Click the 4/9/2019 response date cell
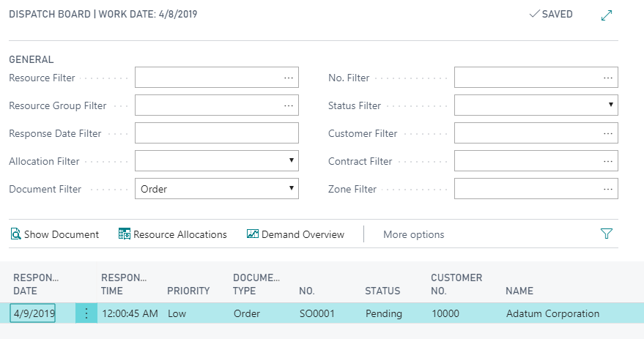 32,313
